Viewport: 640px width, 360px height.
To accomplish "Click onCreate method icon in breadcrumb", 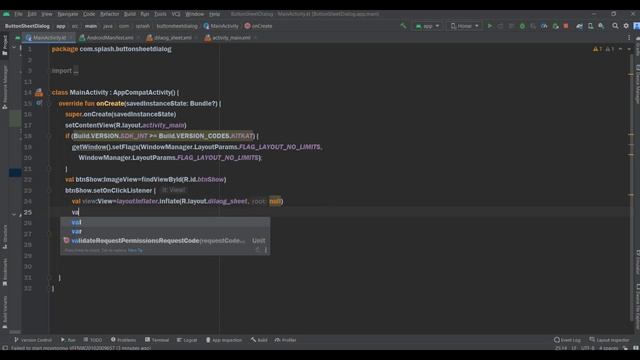I will pyautogui.click(x=247, y=26).
